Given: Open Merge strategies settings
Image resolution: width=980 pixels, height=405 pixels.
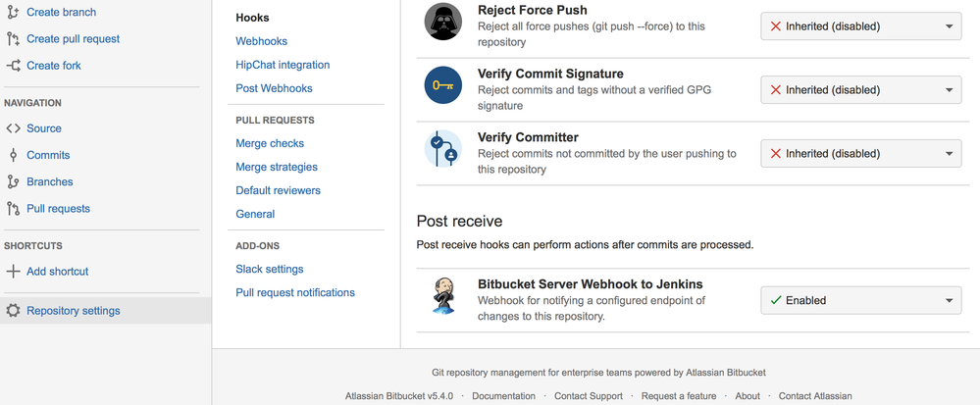Looking at the screenshot, I should [277, 167].
